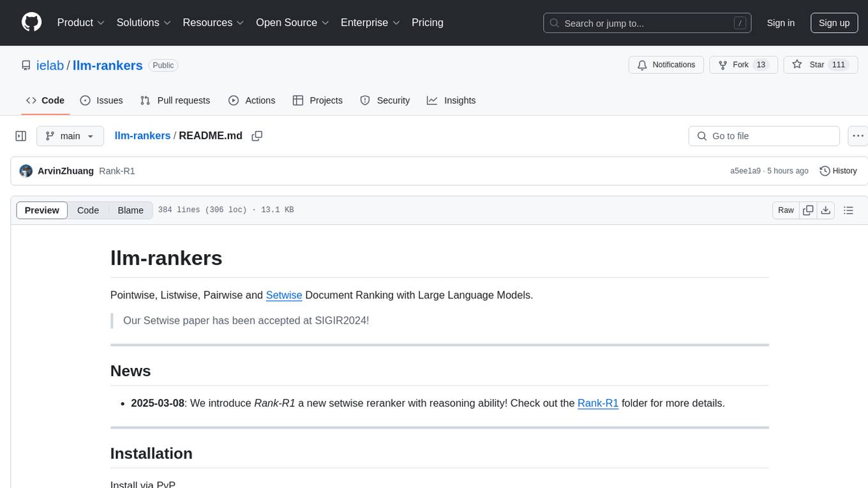Screen dimensions: 868x488
Task: Open the Setwise paper link
Action: tap(284, 295)
